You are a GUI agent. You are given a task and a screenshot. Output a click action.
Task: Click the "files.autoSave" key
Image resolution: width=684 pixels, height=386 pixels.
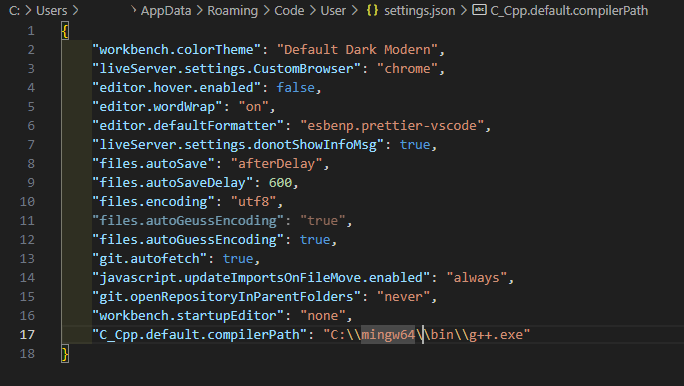click(154, 164)
